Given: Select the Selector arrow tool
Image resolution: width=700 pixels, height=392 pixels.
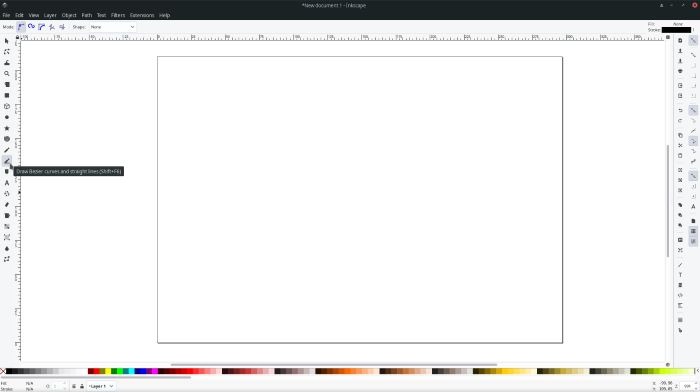Looking at the screenshot, I should coord(7,41).
